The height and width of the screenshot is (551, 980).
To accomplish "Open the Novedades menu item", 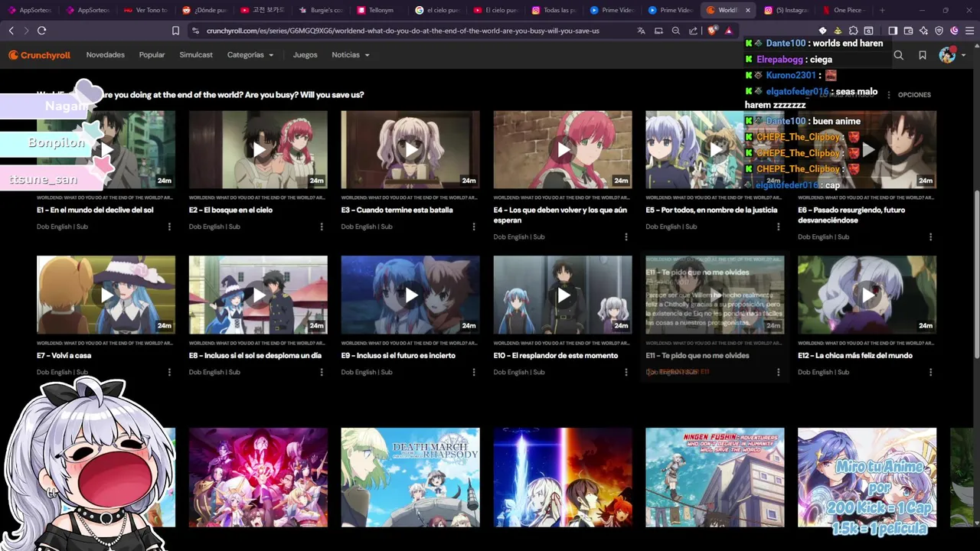I will click(106, 55).
